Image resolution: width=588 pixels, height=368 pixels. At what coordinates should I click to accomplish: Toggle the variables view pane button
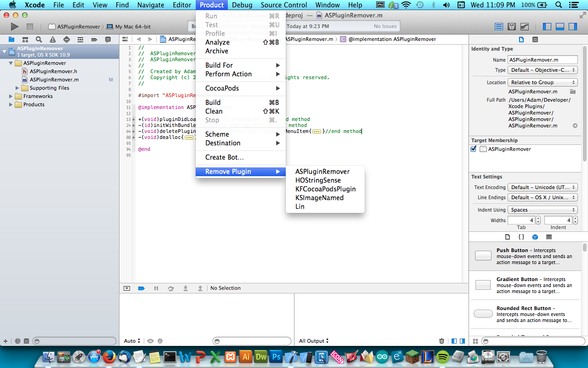[x=454, y=341]
